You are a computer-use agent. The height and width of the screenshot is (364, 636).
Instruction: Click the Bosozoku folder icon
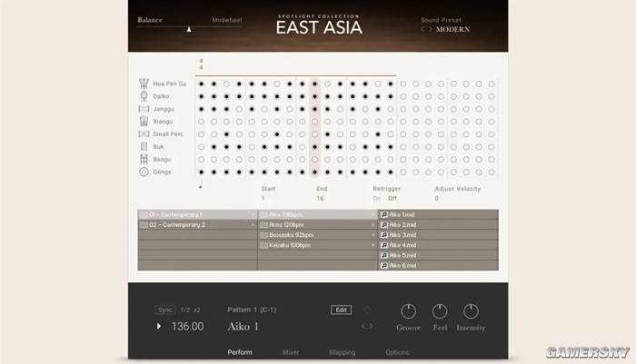pyautogui.click(x=263, y=235)
